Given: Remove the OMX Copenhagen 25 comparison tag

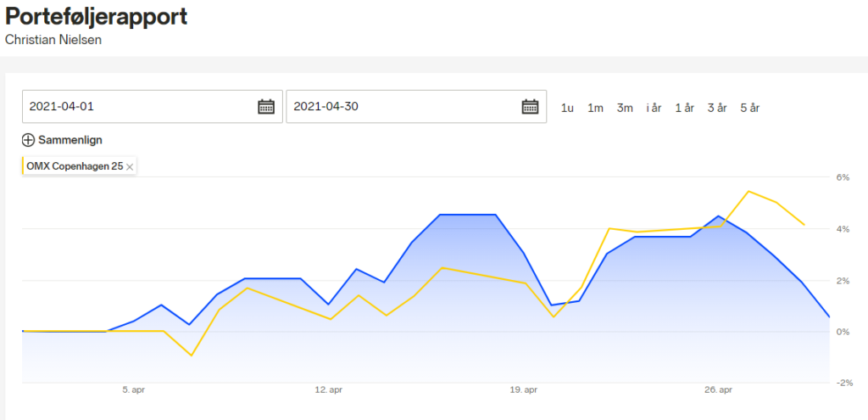Looking at the screenshot, I should pyautogui.click(x=130, y=166).
